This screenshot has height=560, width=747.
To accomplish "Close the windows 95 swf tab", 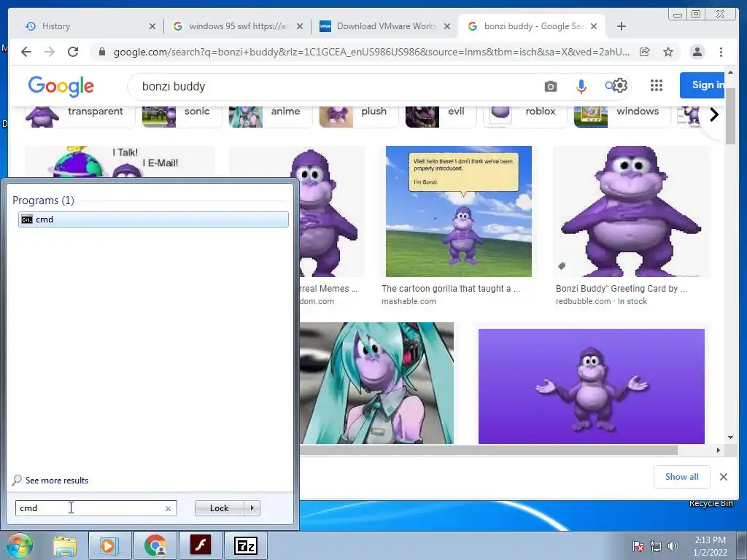I will (299, 26).
